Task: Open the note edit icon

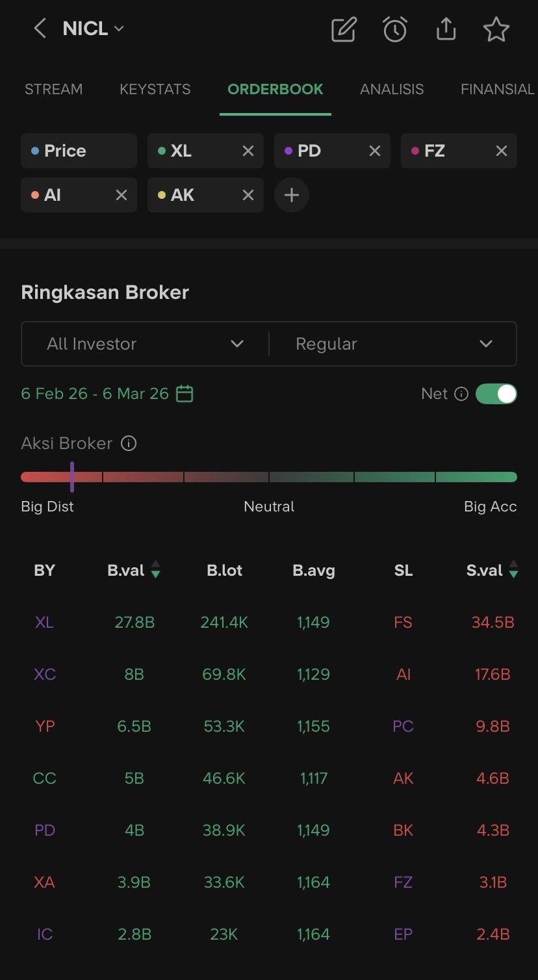Action: [344, 29]
